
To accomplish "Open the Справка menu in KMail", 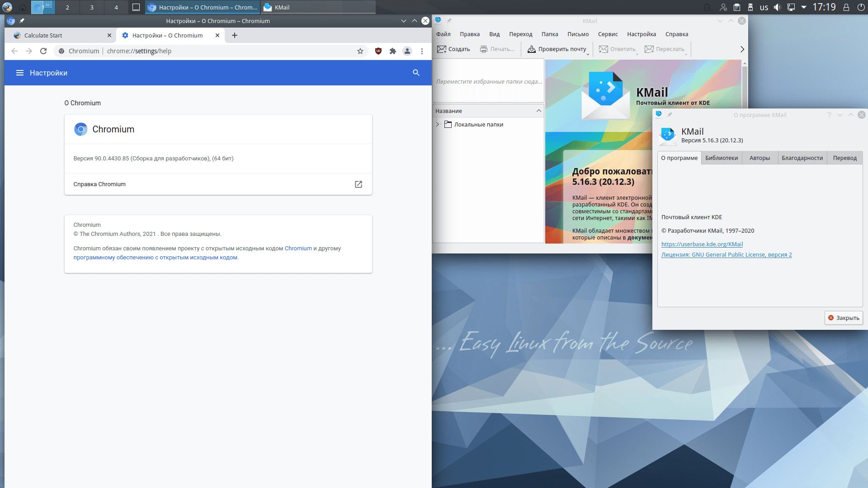I will 677,34.
